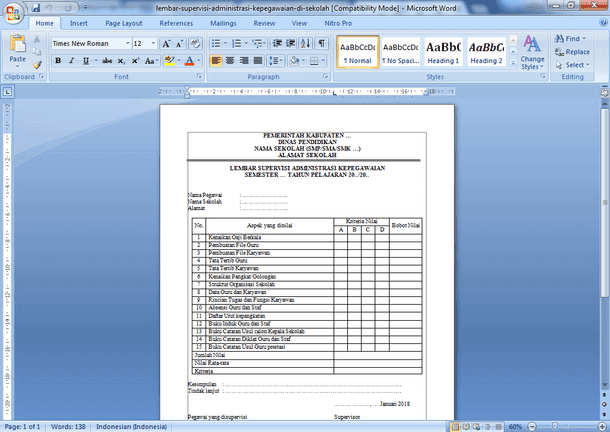This screenshot has height=432, width=610.
Task: Switch to Print Layout view in status bar
Action: coord(455,427)
